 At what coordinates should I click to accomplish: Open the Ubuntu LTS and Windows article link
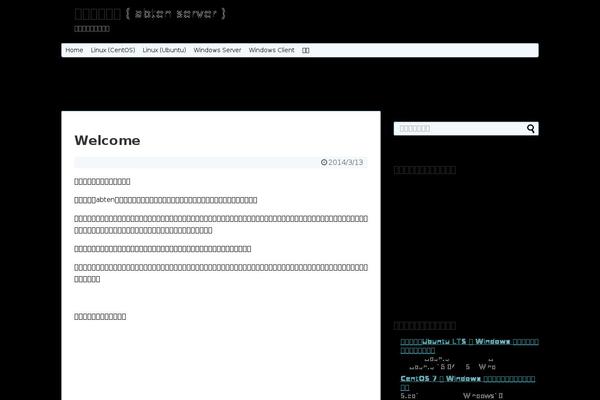(470, 346)
